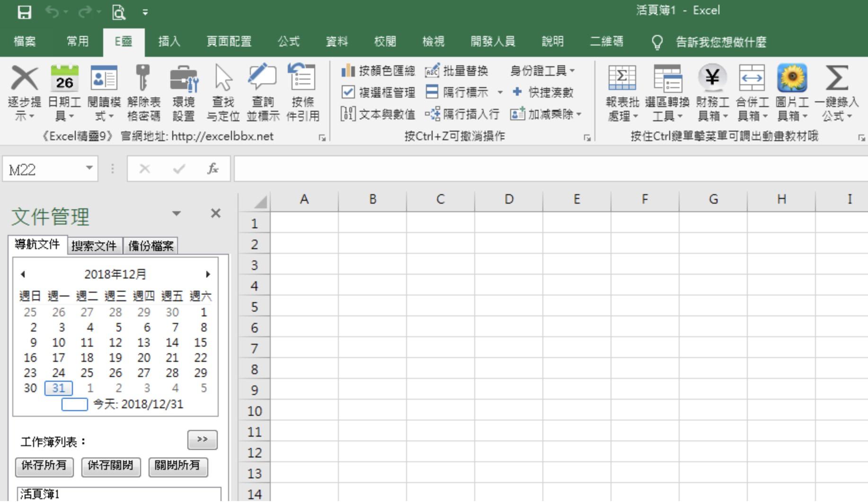
Task: Click the 逐步提示 X icon
Action: click(x=24, y=79)
